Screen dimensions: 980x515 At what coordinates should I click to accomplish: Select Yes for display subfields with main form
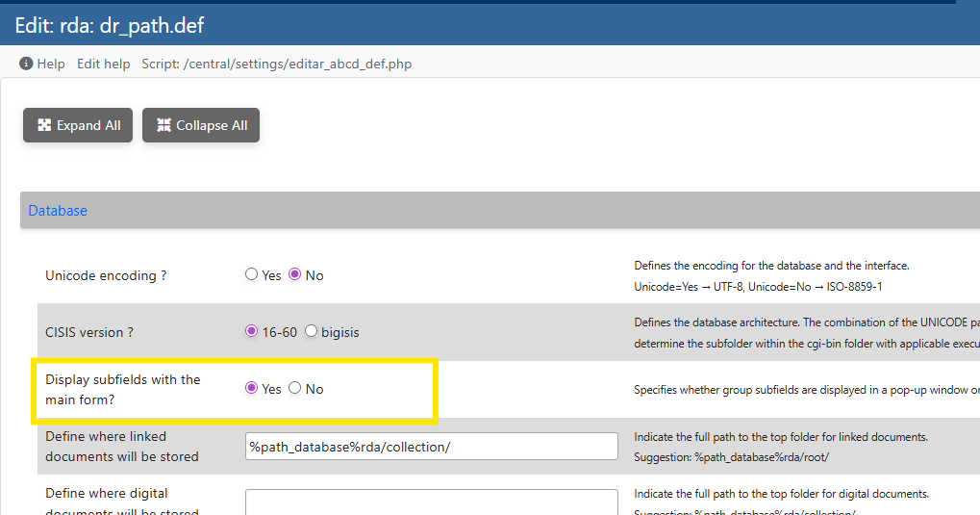click(251, 388)
